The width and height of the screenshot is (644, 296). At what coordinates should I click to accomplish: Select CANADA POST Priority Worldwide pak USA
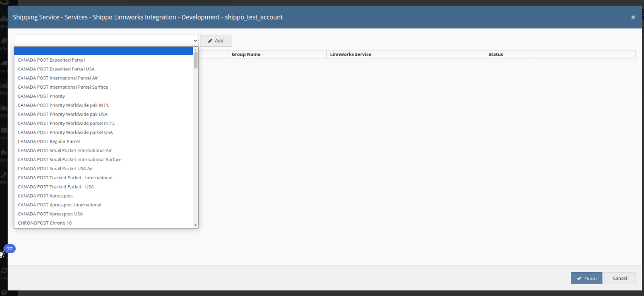coord(104,114)
